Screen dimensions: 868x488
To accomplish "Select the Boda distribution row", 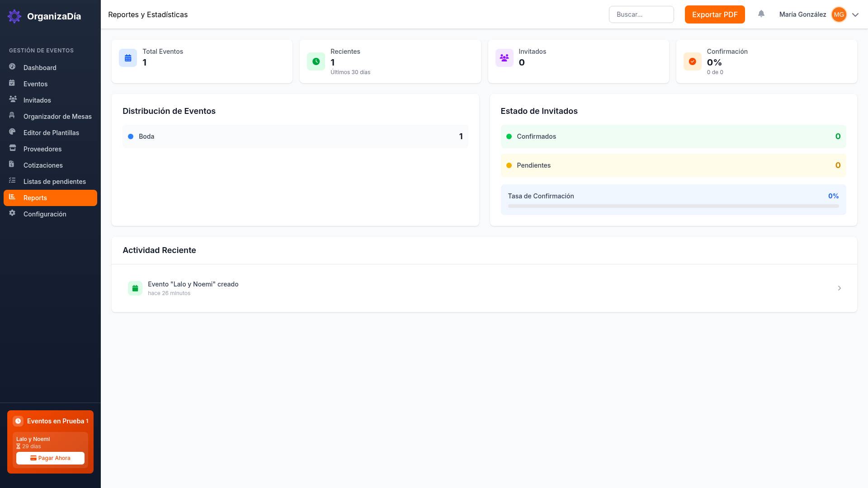I will pyautogui.click(x=295, y=136).
